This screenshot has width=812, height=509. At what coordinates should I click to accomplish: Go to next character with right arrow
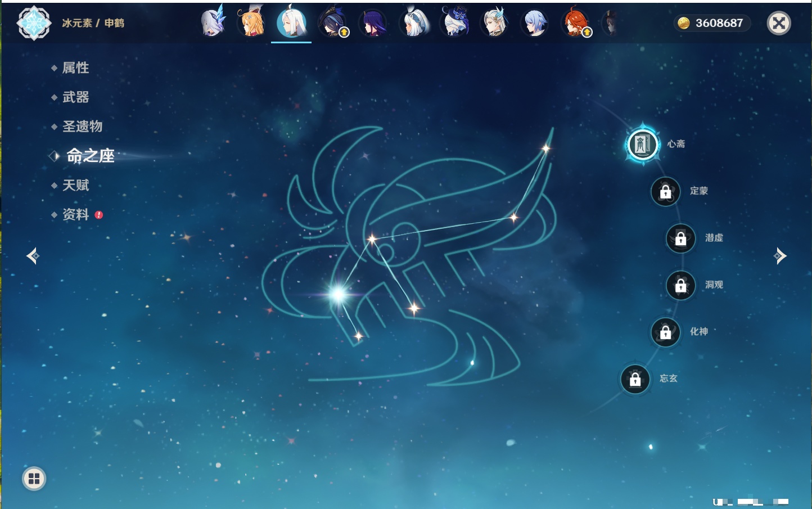(x=780, y=256)
